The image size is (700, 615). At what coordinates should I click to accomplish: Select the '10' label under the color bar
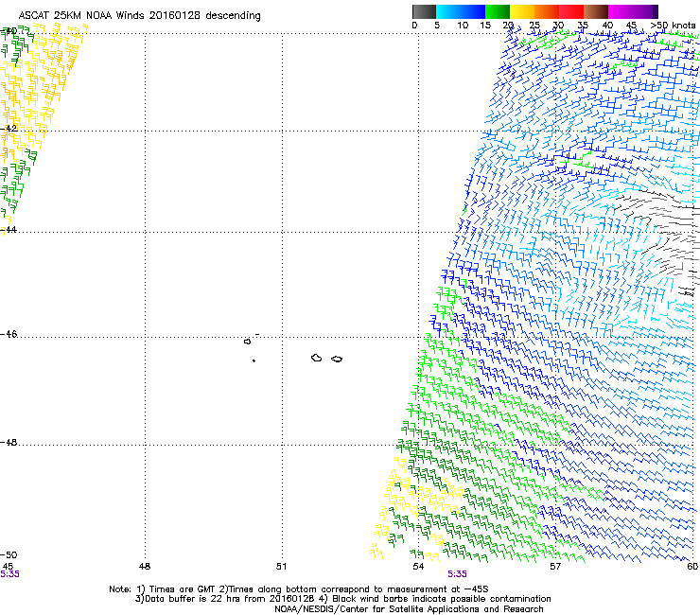click(x=463, y=26)
